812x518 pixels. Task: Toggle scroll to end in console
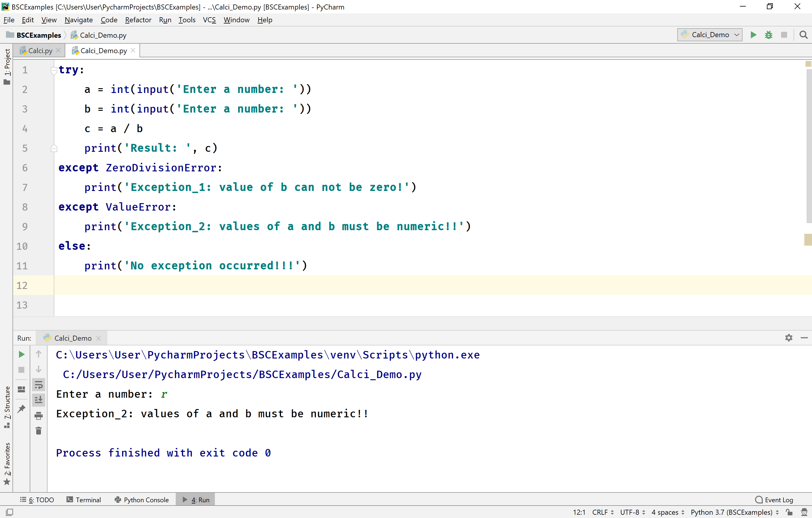click(x=39, y=400)
